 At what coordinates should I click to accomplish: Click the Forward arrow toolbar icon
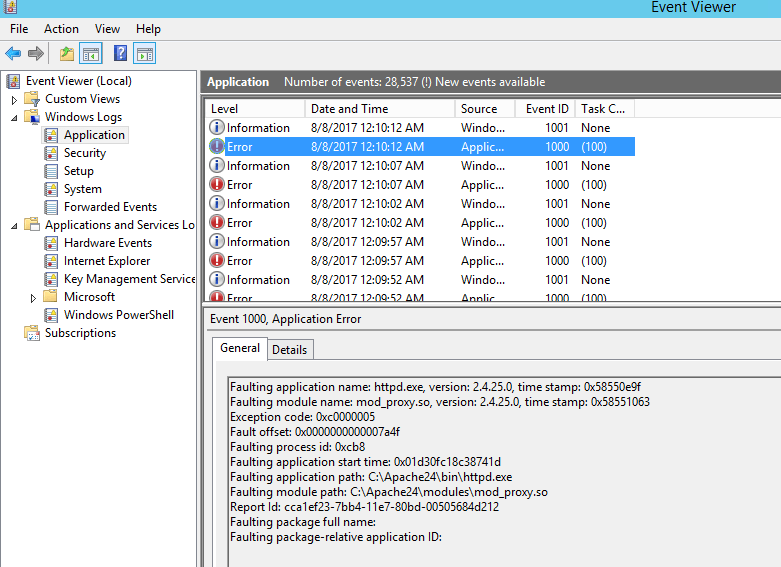[36, 54]
